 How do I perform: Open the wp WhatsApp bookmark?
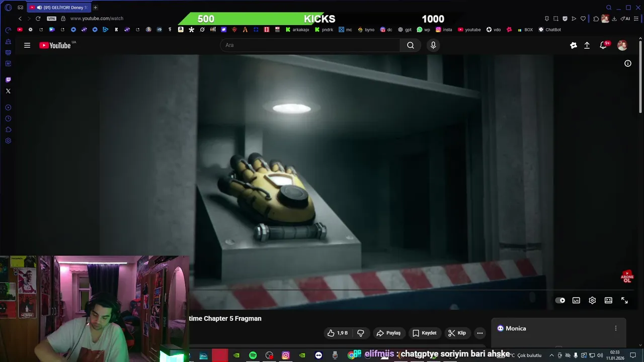pos(424,30)
